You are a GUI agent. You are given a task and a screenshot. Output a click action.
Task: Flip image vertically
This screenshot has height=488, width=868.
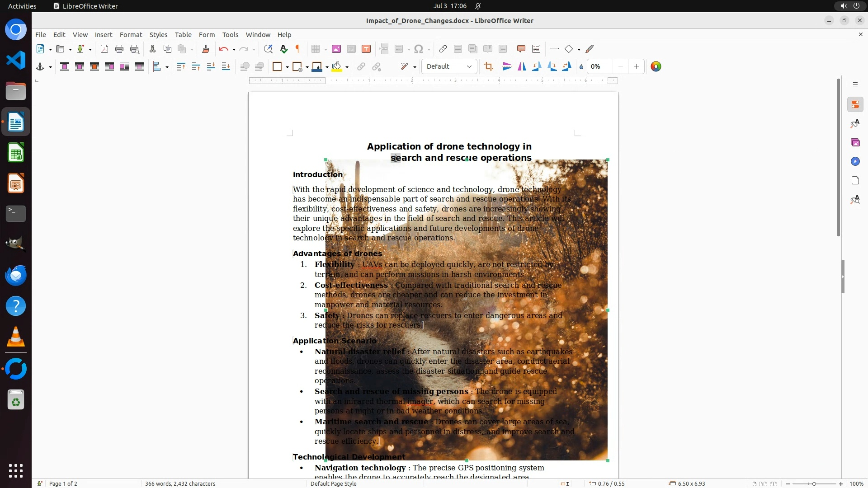[507, 67]
